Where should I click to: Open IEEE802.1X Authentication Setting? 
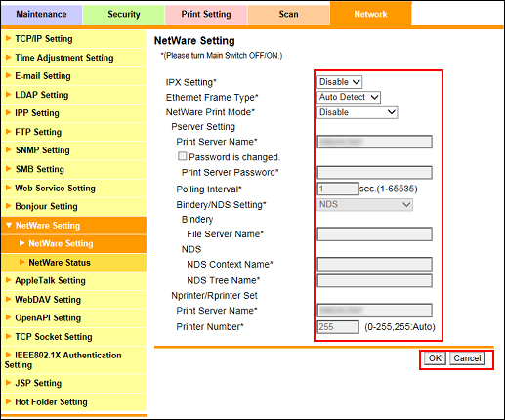coord(73,360)
